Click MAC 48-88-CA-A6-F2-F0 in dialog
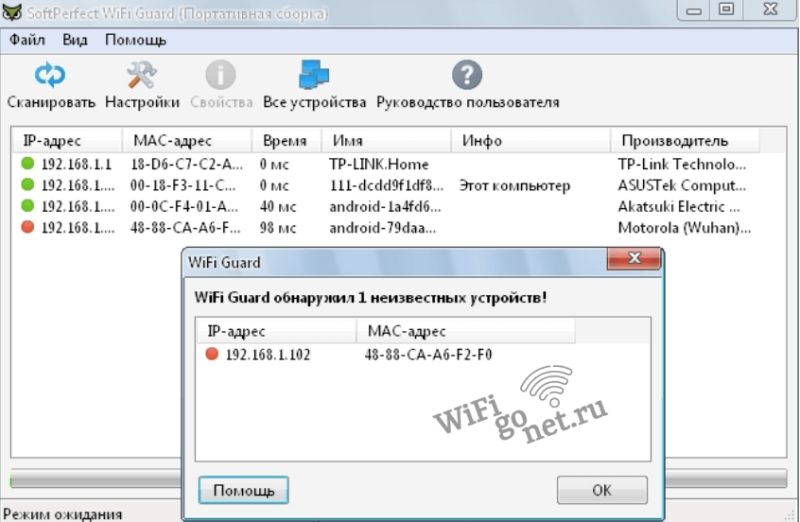 click(428, 355)
